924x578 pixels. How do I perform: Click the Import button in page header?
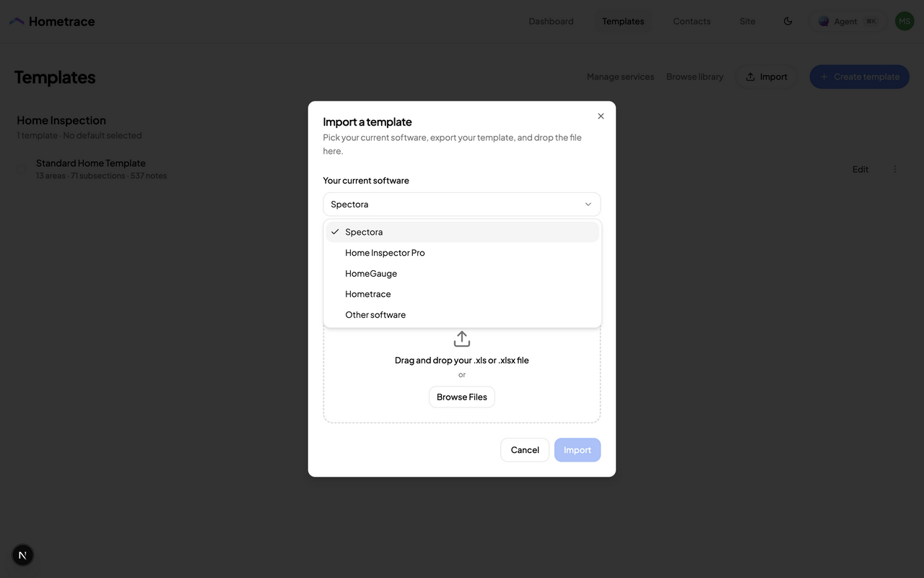click(767, 77)
